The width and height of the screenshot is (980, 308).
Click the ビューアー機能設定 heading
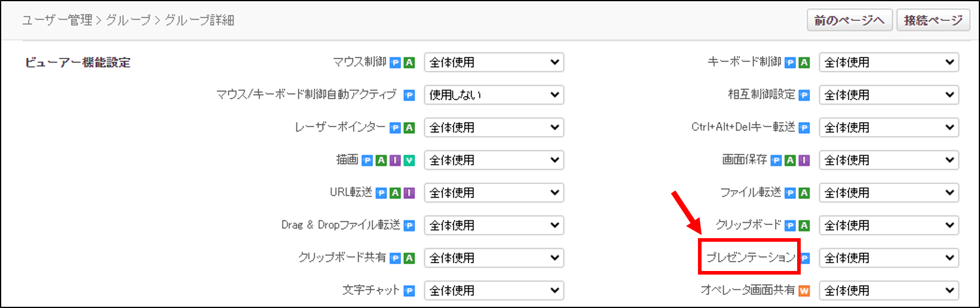(x=78, y=63)
